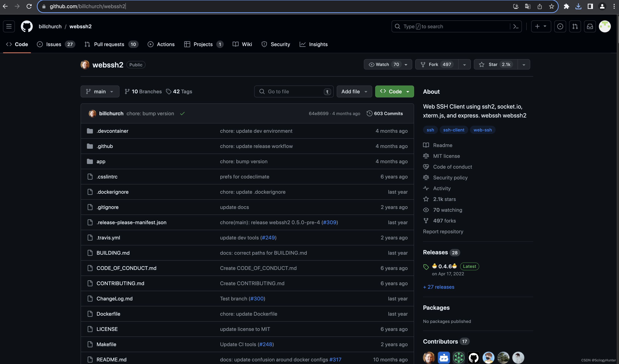Click the Go to file search field
Image resolution: width=619 pixels, height=364 pixels.
click(294, 91)
